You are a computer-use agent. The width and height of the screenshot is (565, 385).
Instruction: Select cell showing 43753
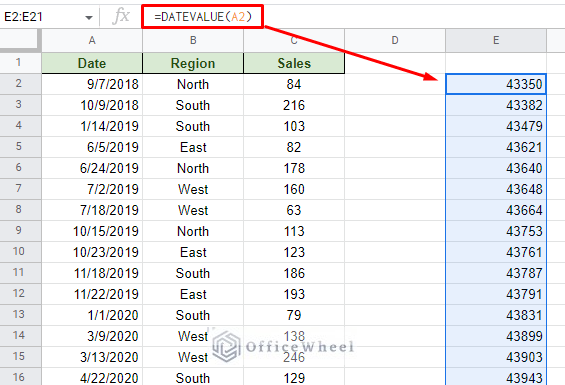[x=496, y=231]
